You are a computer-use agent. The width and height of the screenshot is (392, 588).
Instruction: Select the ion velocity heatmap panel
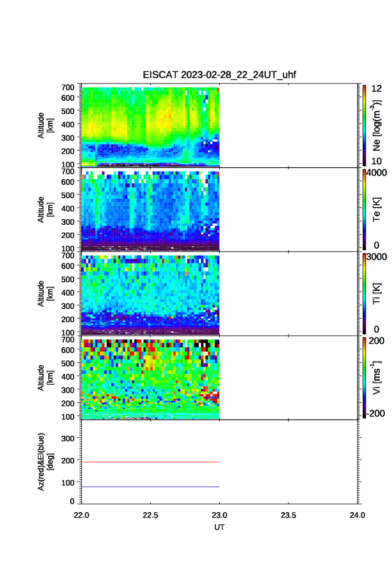point(151,378)
